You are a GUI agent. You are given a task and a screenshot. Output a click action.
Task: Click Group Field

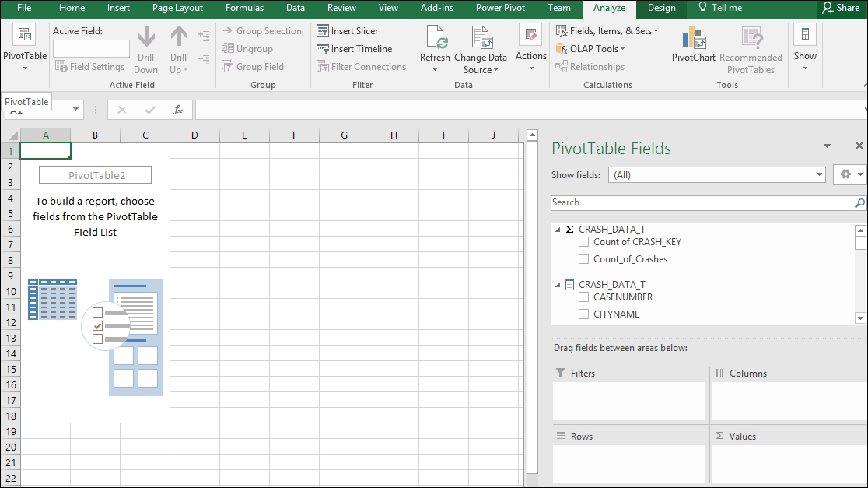point(253,66)
